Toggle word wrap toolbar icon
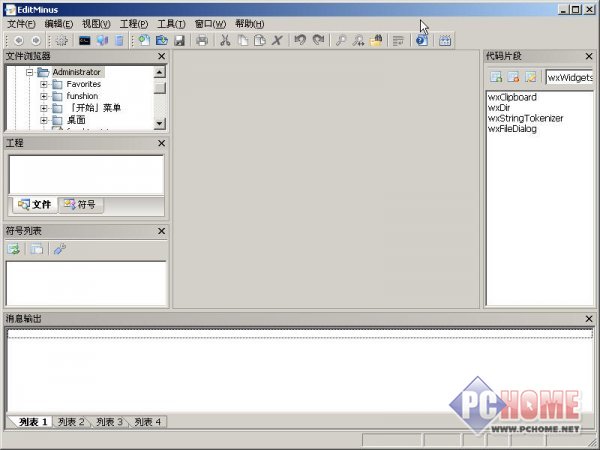This screenshot has width=600, height=450. pos(399,40)
